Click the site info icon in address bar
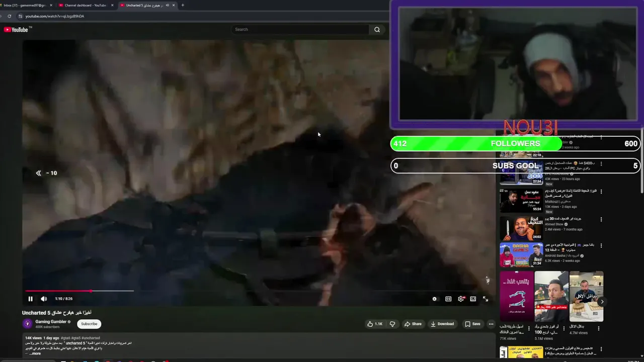644x362 pixels. 20,16
